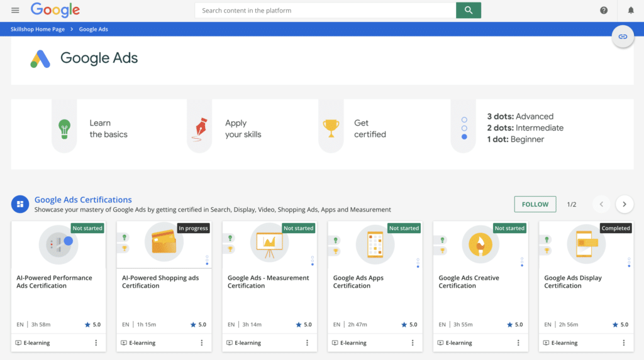Click the 3h 55m duration text
The image size is (644, 360).
(x=463, y=325)
